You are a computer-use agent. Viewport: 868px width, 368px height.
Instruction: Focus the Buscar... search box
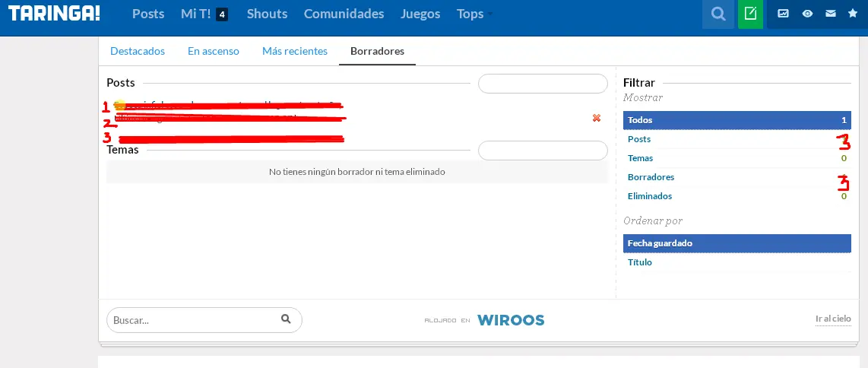tap(204, 320)
